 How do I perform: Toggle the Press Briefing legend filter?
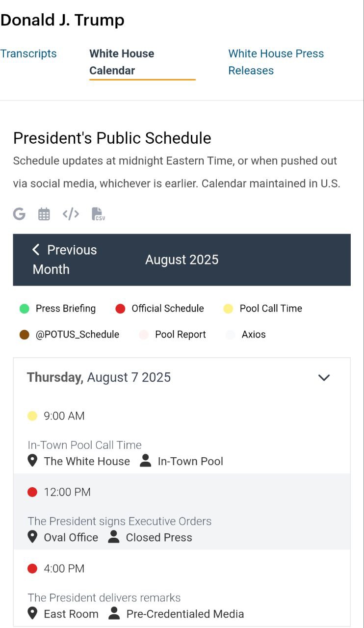click(x=58, y=309)
